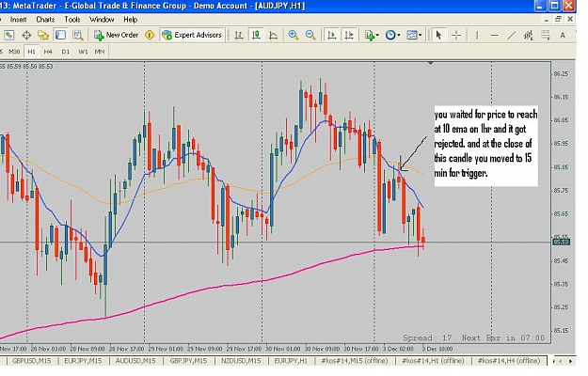The height and width of the screenshot is (376, 588).
Task: Click the 85.53 current price label
Action: pyautogui.click(x=562, y=242)
